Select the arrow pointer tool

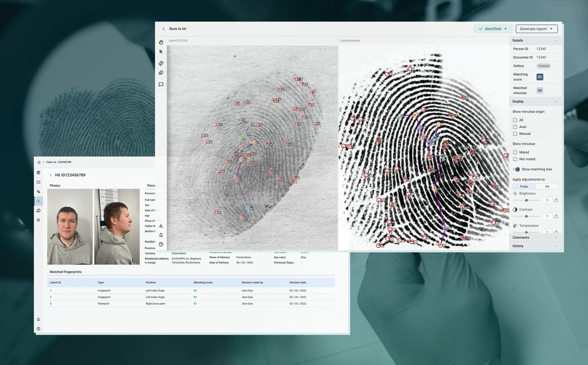click(161, 52)
